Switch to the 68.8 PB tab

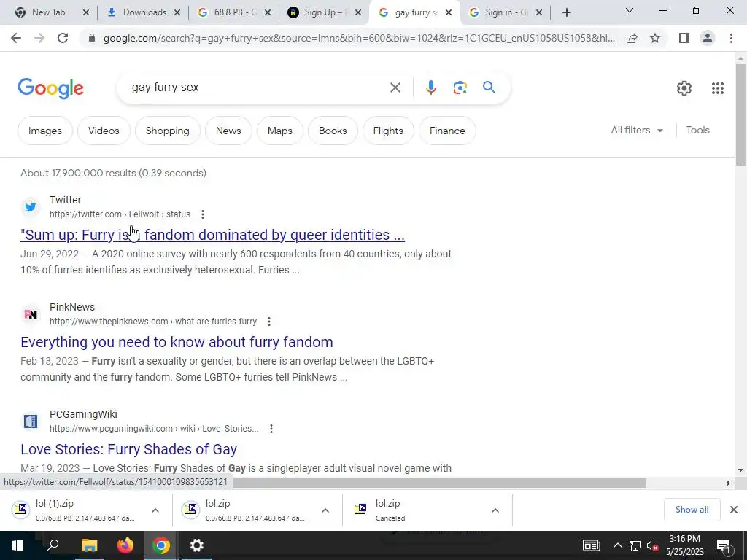[x=234, y=12]
